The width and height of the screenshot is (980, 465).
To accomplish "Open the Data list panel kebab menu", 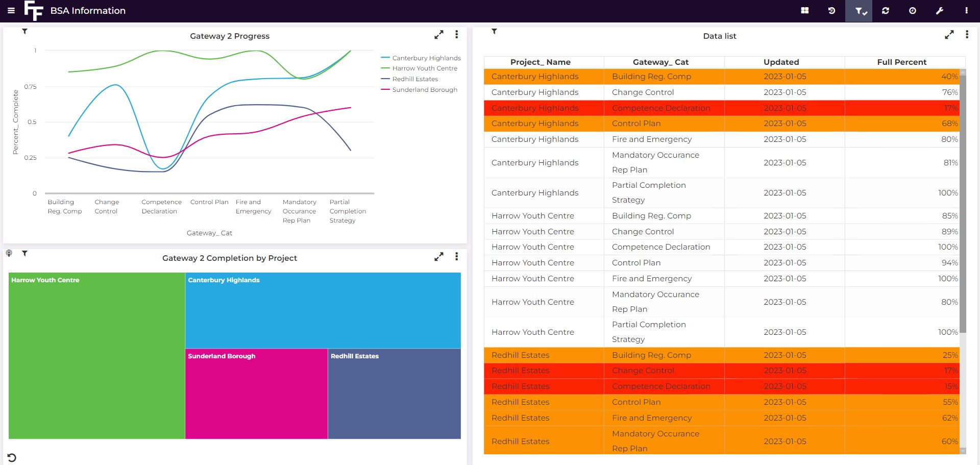I will pyautogui.click(x=966, y=35).
